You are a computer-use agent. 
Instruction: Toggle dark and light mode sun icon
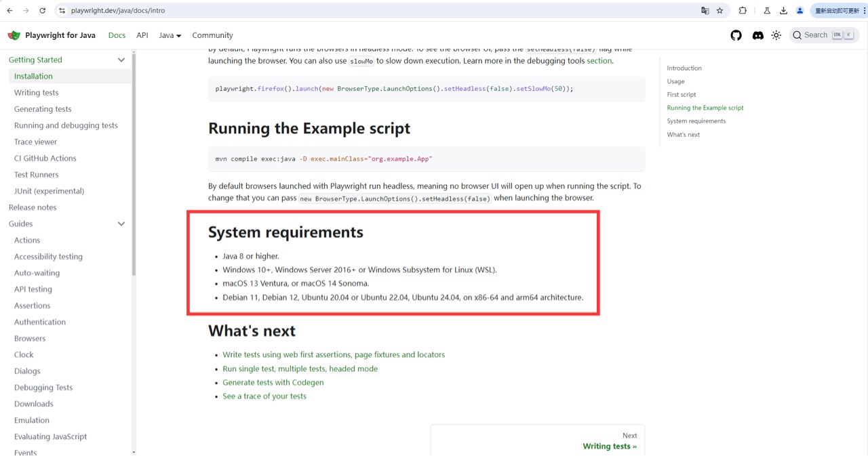point(776,35)
